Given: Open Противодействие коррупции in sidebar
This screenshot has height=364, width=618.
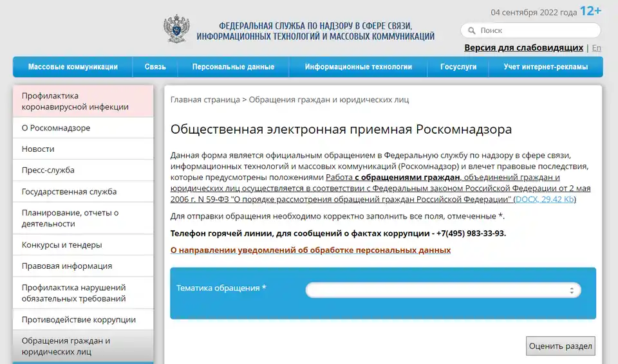Looking at the screenshot, I should 79,320.
